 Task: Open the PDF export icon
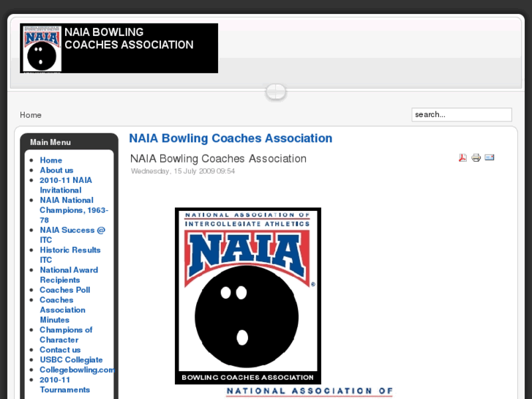[462, 158]
